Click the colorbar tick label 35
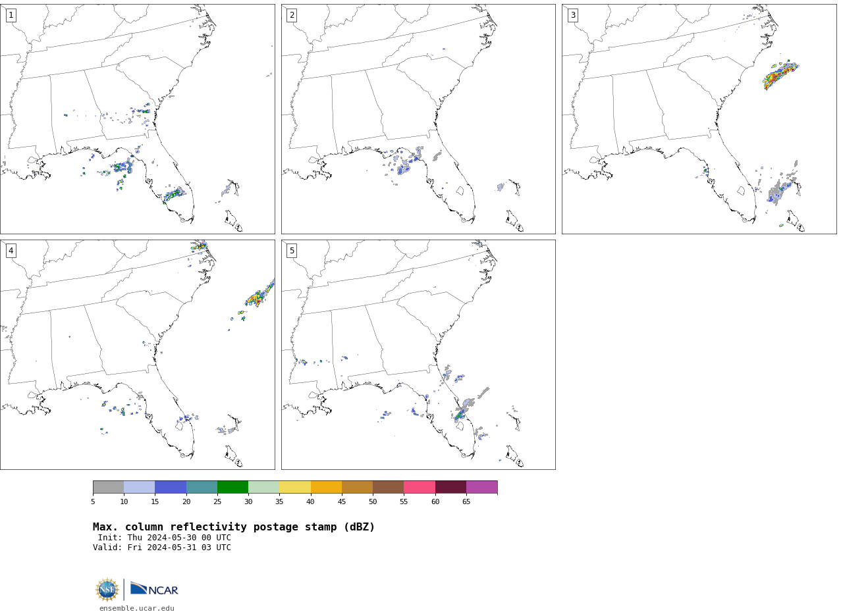Viewport: 843px width, 616px height. click(279, 502)
